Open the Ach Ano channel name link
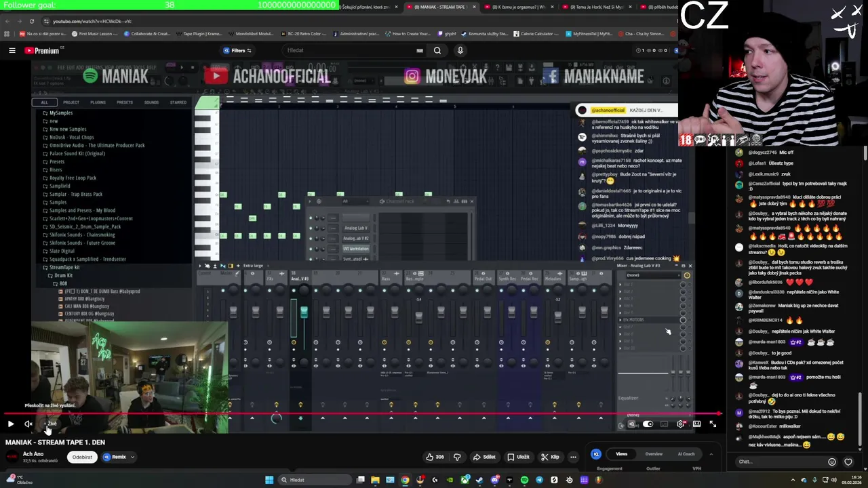 (x=33, y=454)
